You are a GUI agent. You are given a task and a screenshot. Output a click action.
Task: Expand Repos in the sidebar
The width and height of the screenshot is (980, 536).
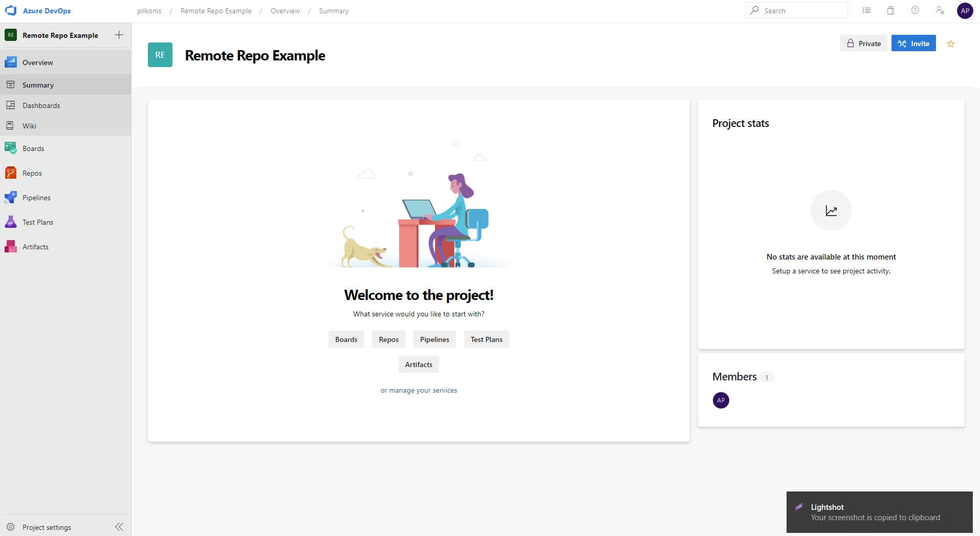click(x=66, y=173)
